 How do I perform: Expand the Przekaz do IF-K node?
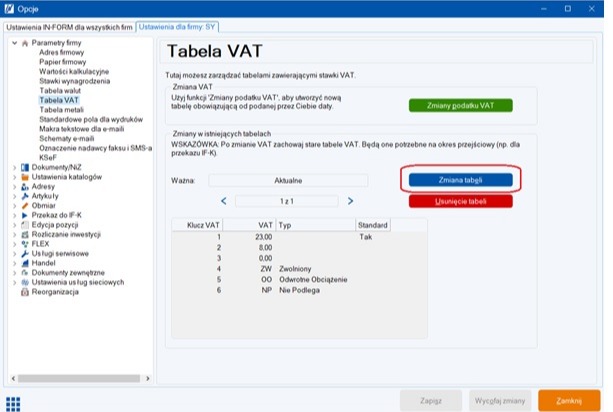pos(14,215)
